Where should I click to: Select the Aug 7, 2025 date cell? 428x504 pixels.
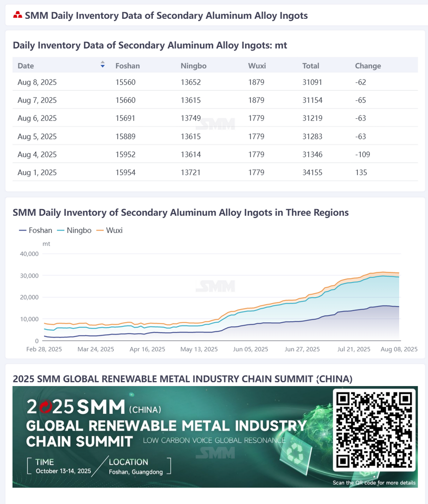point(37,100)
